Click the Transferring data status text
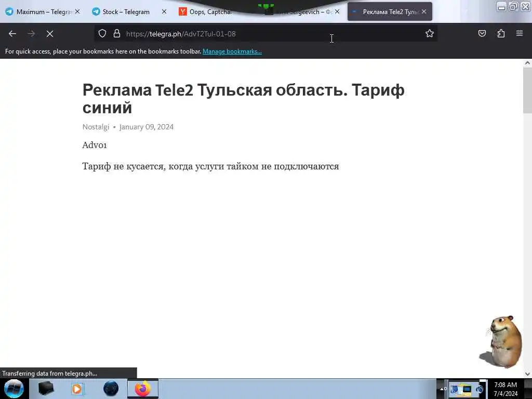Screen dimensions: 532x399 click(49, 373)
